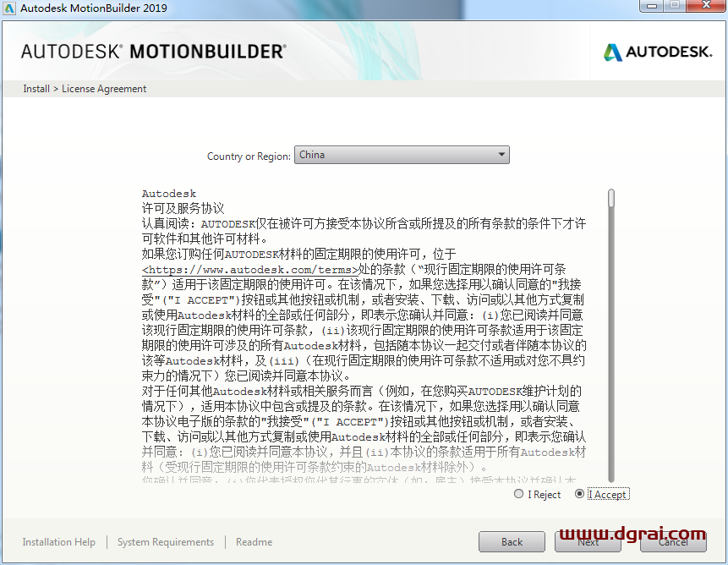Open the Readme link

point(254,542)
